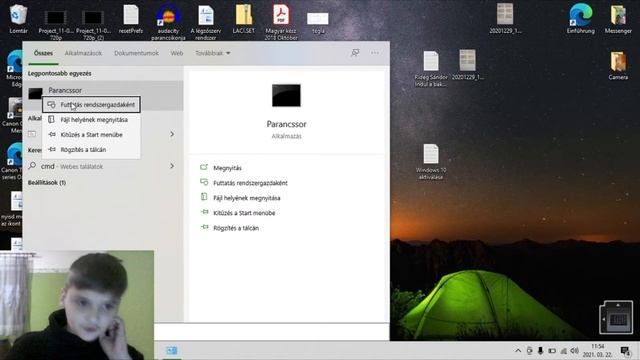The height and width of the screenshot is (360, 640).
Task: Open the Messenger folder icon
Action: pyautogui.click(x=618, y=19)
